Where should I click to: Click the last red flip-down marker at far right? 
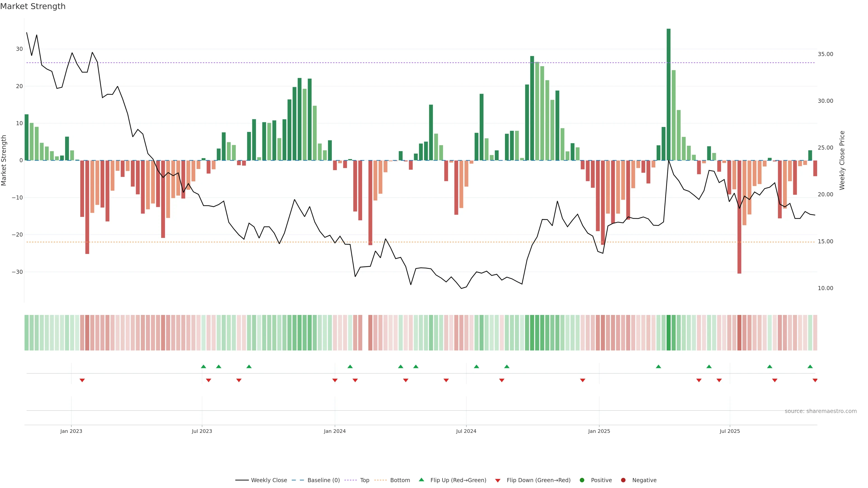(815, 380)
